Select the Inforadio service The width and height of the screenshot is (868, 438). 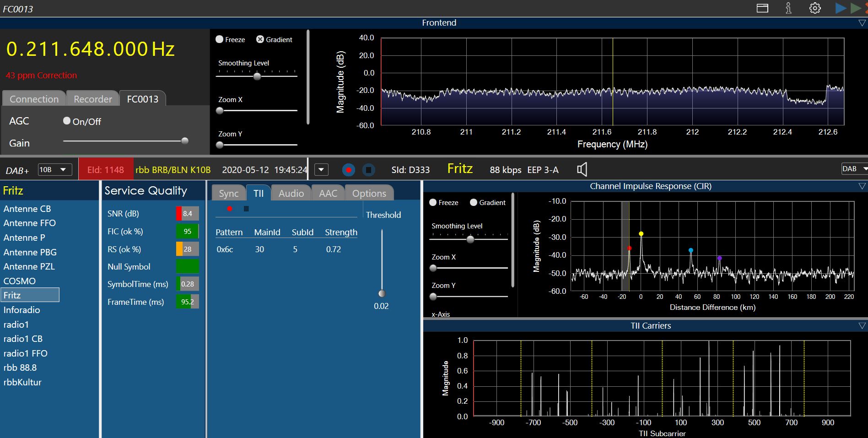click(x=22, y=310)
